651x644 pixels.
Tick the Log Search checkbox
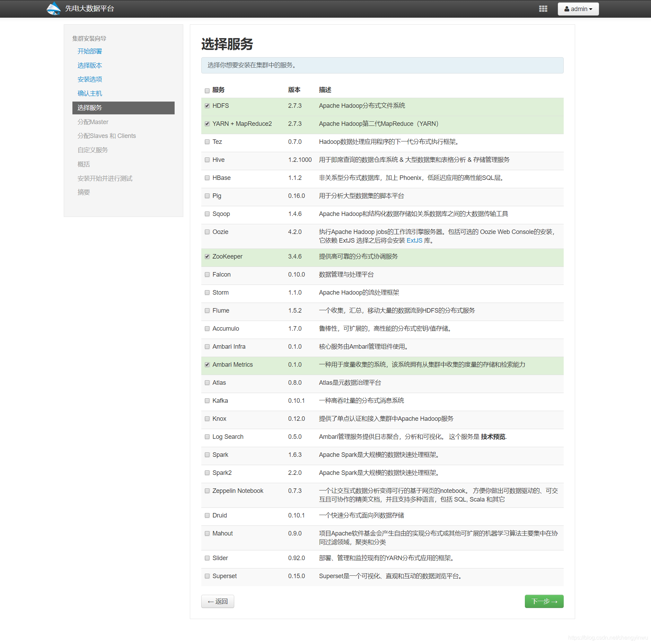click(x=207, y=437)
